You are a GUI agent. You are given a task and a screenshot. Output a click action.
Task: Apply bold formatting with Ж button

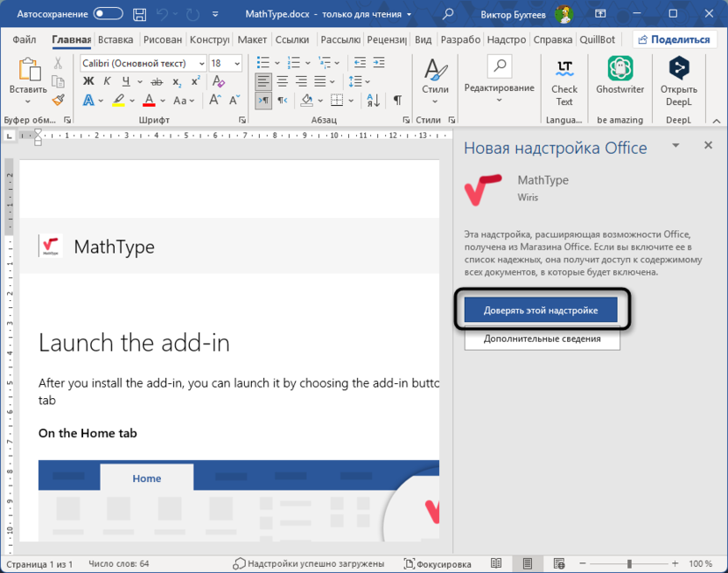click(x=88, y=81)
